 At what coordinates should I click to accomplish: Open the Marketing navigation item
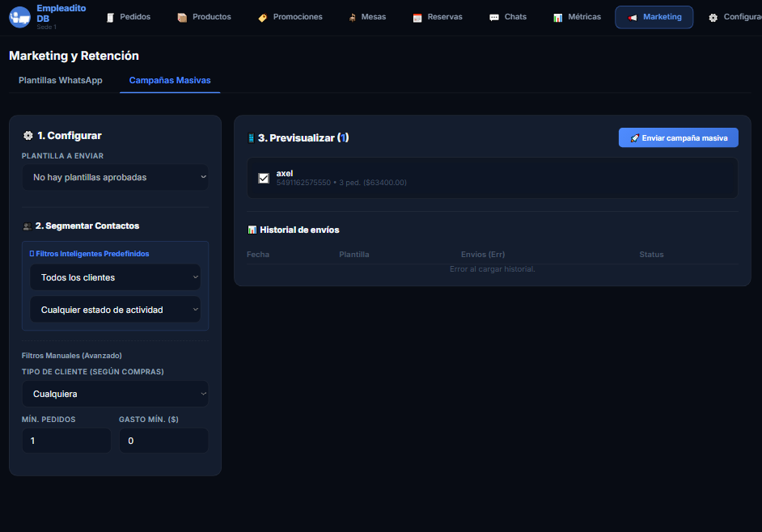654,17
